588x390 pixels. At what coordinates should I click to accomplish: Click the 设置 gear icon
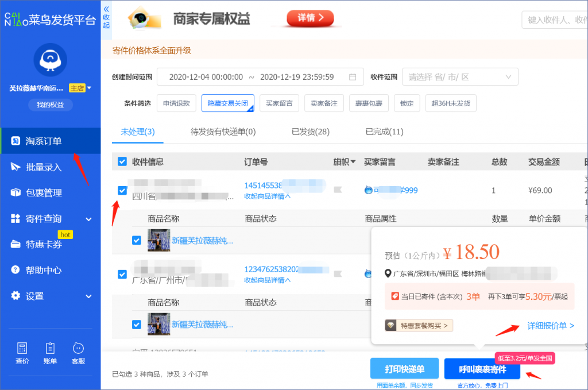[16, 295]
